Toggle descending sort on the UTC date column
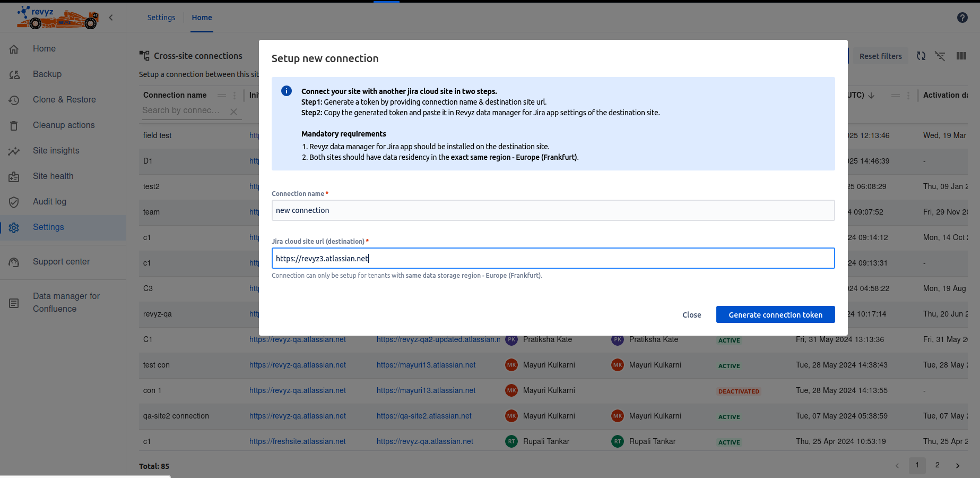Viewport: 980px width, 478px height. (871, 95)
